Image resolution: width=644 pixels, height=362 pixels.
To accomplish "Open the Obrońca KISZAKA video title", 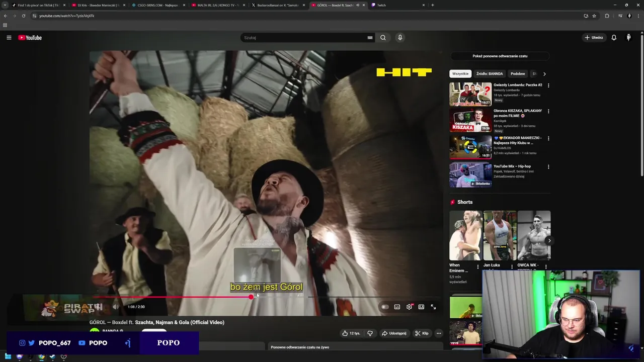I will point(518,113).
